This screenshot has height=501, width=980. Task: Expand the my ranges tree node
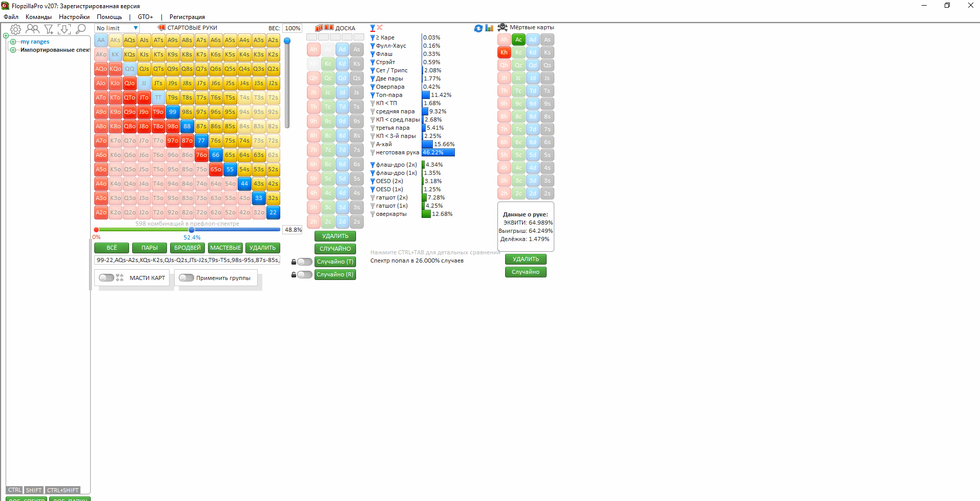click(x=13, y=42)
